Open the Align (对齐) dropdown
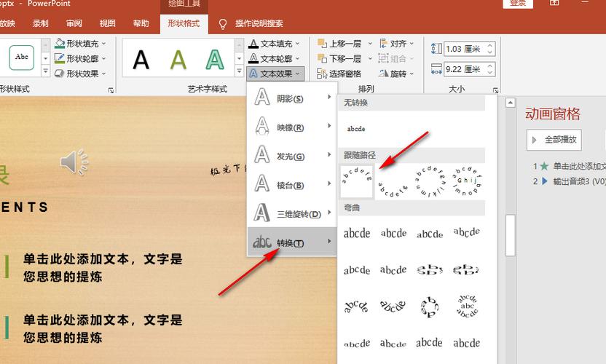The width and height of the screenshot is (606, 364). pos(396,44)
